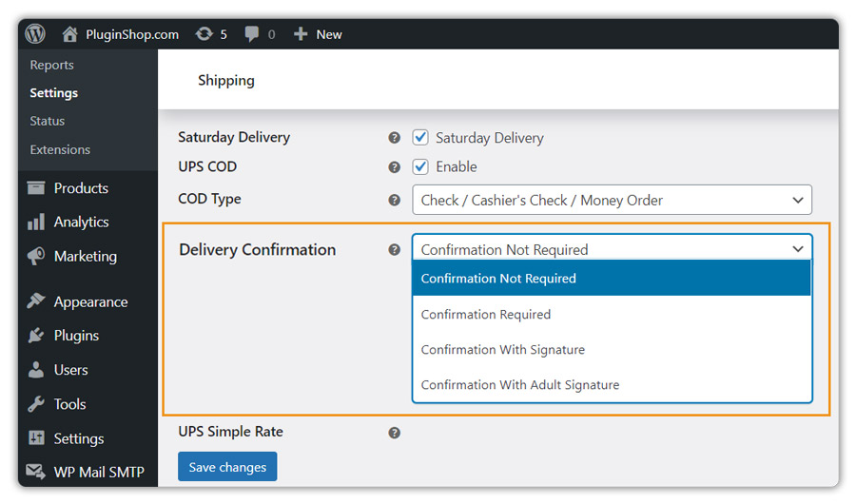
Task: Show help tip for UPS Simple Rate
Action: pyautogui.click(x=394, y=433)
